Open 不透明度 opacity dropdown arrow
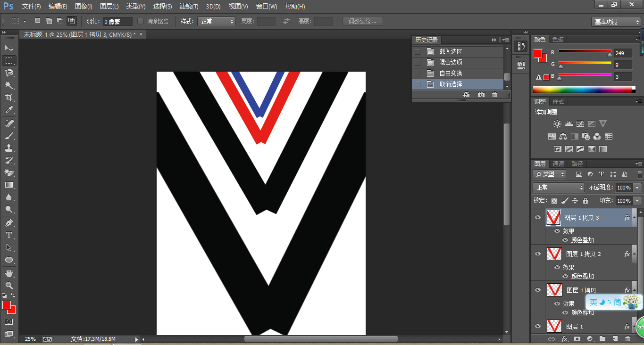This screenshot has width=644, height=345. click(637, 188)
